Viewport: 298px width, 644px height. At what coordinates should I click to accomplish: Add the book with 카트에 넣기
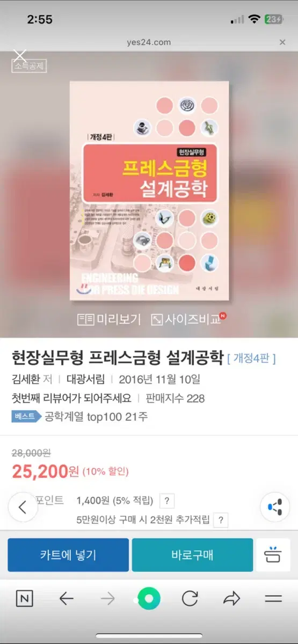(68, 555)
